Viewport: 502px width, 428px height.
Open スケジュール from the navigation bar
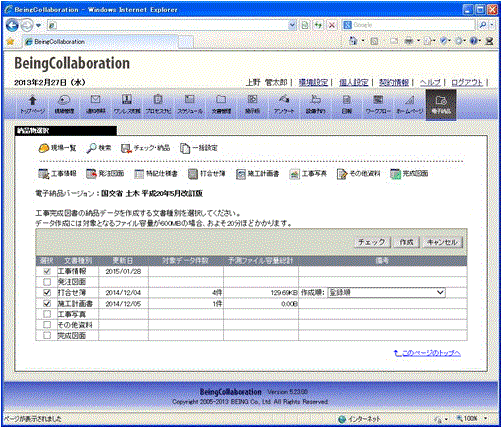click(190, 104)
